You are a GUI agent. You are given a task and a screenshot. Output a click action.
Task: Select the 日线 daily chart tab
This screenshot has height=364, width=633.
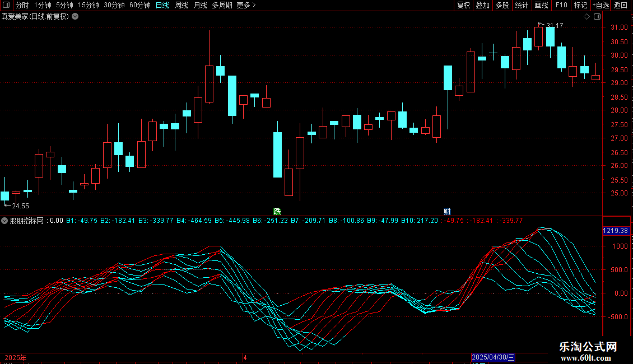point(162,5)
